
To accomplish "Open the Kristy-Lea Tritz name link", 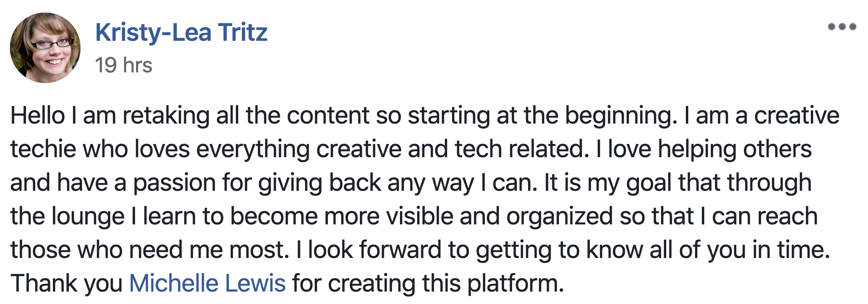I will [x=181, y=33].
